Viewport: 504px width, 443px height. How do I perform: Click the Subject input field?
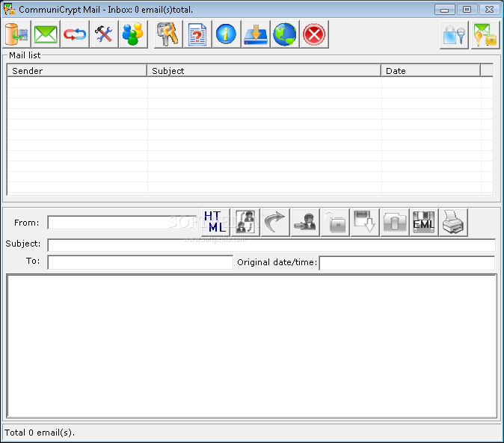(271, 245)
